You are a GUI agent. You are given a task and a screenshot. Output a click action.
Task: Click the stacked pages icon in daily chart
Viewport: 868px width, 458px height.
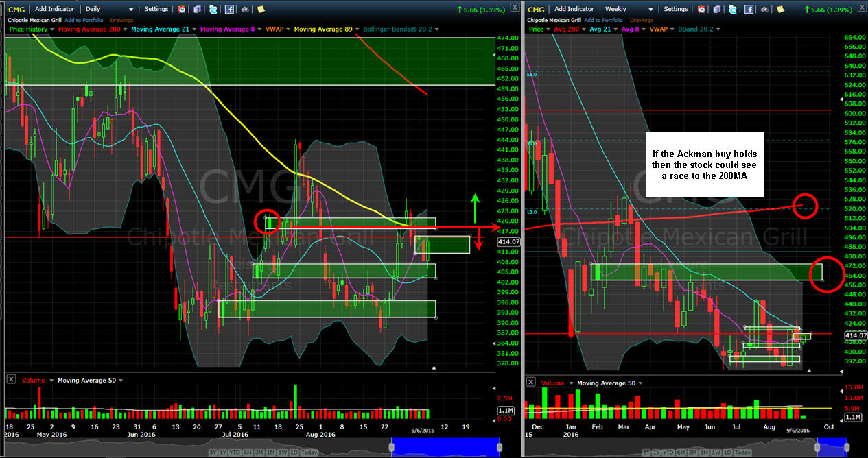pyautogui.click(x=197, y=10)
